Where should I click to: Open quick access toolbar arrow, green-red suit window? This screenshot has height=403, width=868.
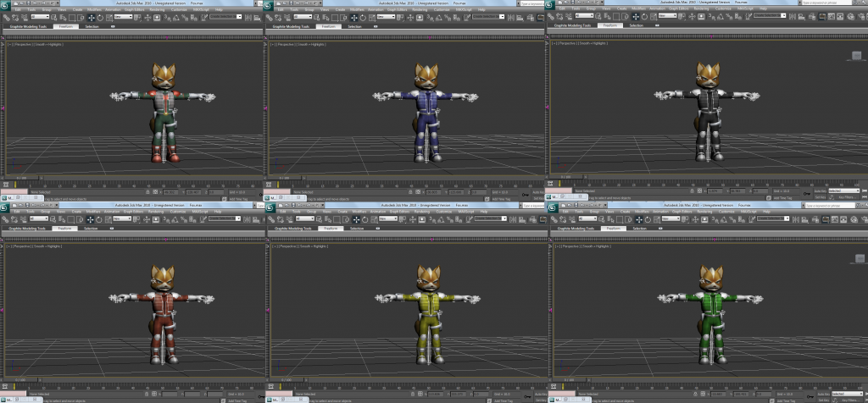[x=58, y=3]
